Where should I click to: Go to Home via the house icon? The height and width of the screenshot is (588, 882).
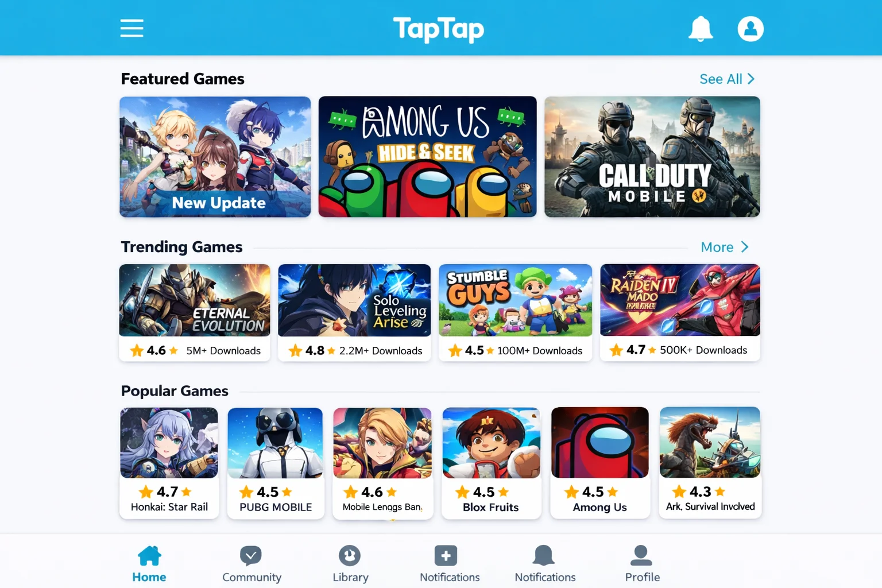[149, 555]
